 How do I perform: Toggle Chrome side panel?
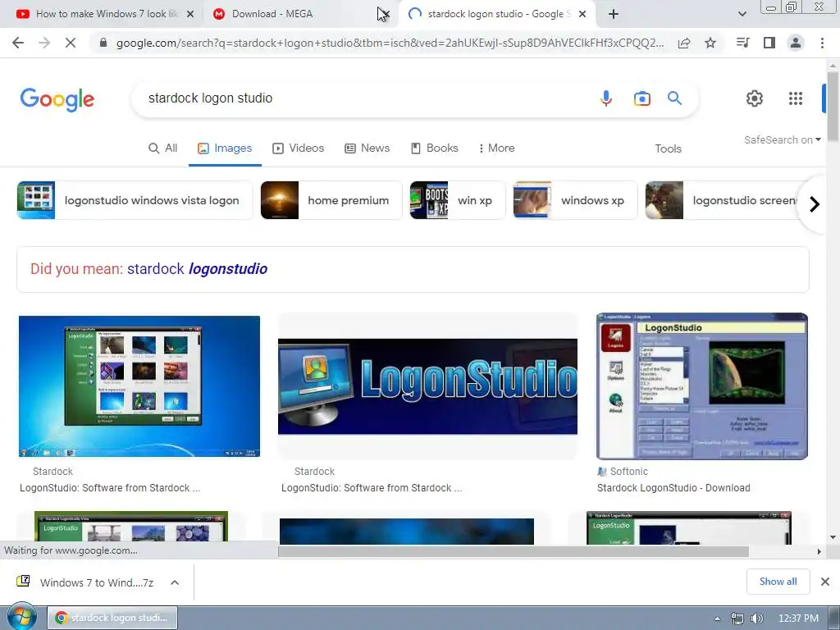(769, 43)
